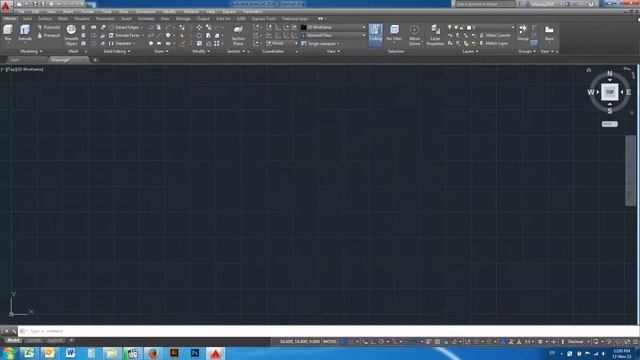Open the Single viewport dropdown
This screenshot has width=640, height=360.
point(320,43)
